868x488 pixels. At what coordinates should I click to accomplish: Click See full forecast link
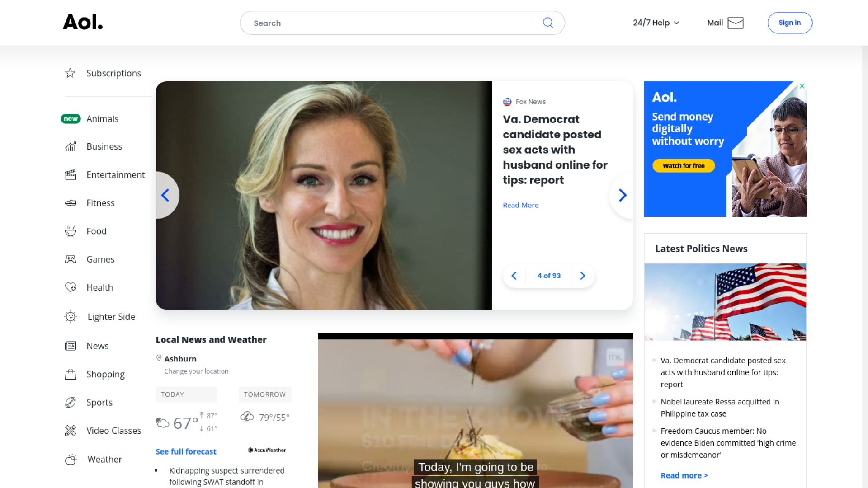click(186, 451)
